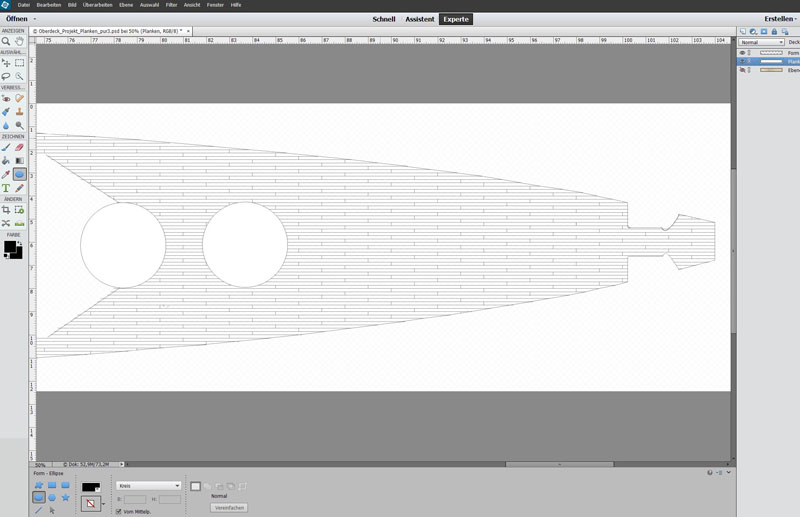Select the star shape in tool options

[x=65, y=497]
